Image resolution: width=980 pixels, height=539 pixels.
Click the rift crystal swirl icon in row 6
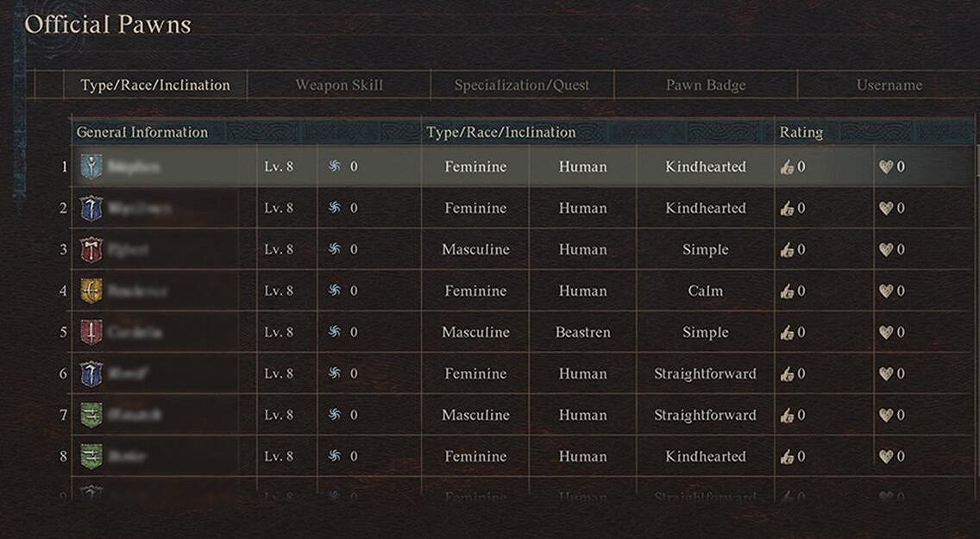335,373
